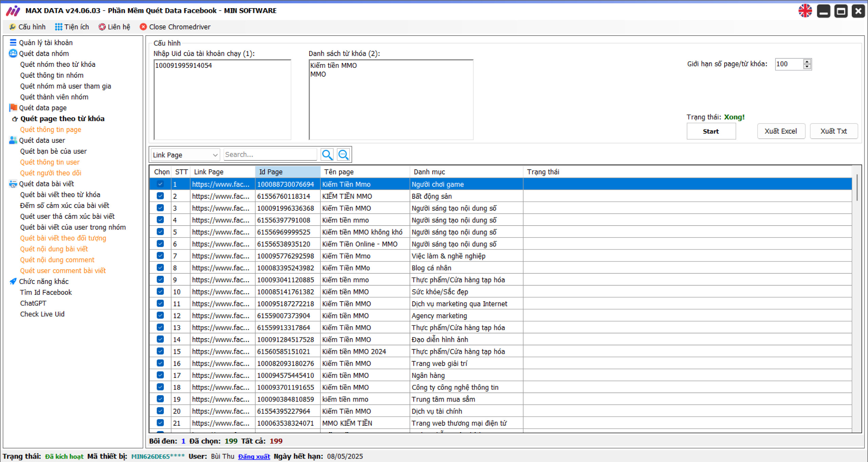Click the Liên hệ toolbar icon
Viewport: 868px width, 462px height.
(x=114, y=27)
